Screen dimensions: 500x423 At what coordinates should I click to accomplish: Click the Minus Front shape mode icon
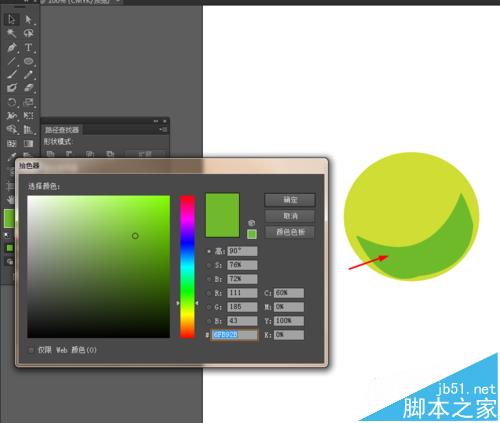[69, 154]
